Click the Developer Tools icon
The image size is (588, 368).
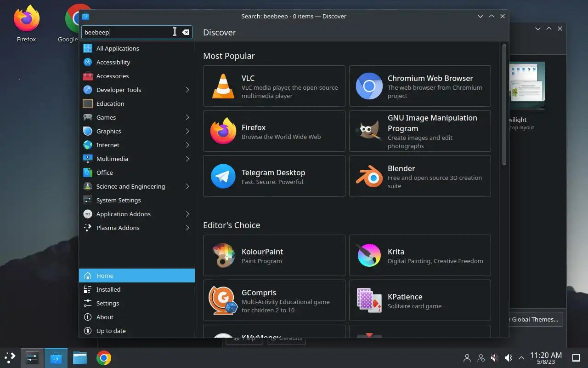click(88, 90)
